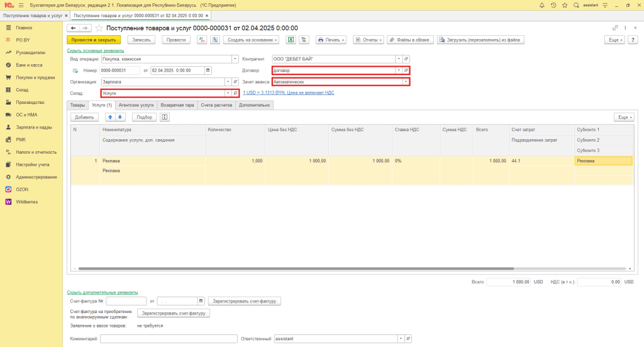Open the main hamburger menu
644x347 pixels.
click(21, 4)
